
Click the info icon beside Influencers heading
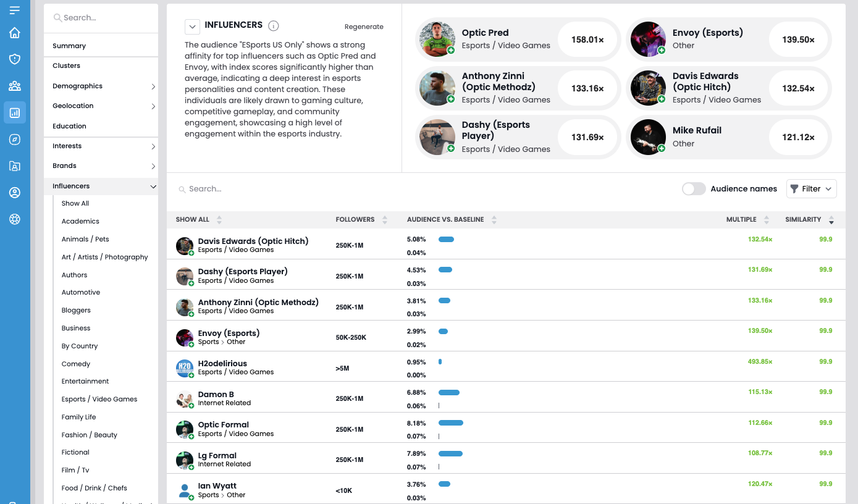click(274, 26)
